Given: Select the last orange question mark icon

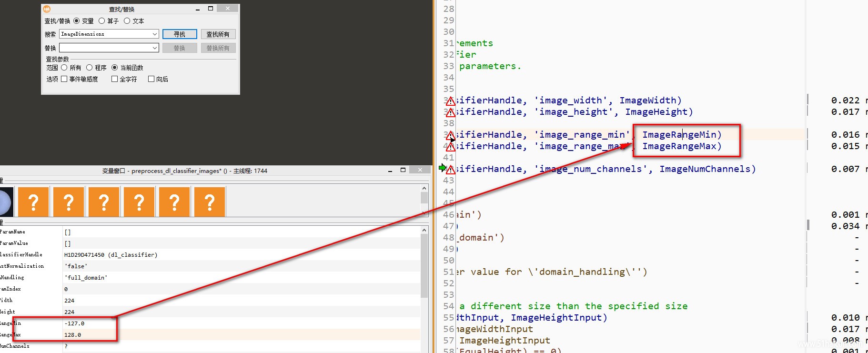Looking at the screenshot, I should pyautogui.click(x=210, y=202).
